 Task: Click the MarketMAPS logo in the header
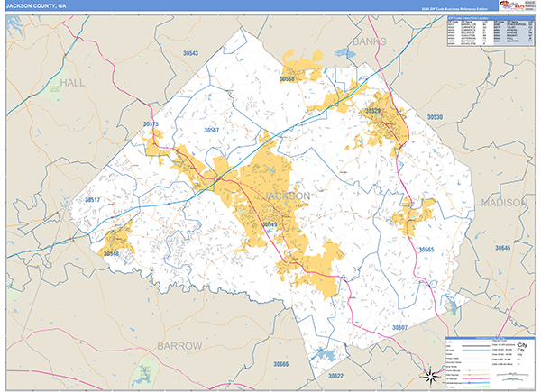point(512,5)
